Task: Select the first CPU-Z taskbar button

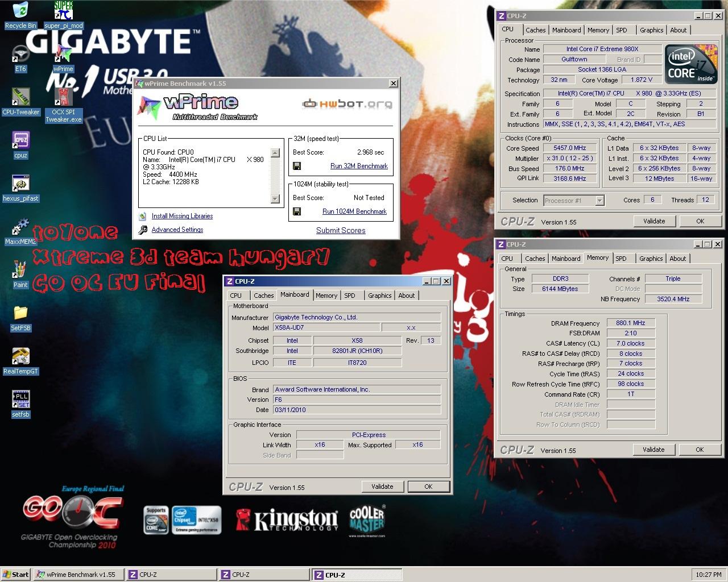Action: (170, 575)
